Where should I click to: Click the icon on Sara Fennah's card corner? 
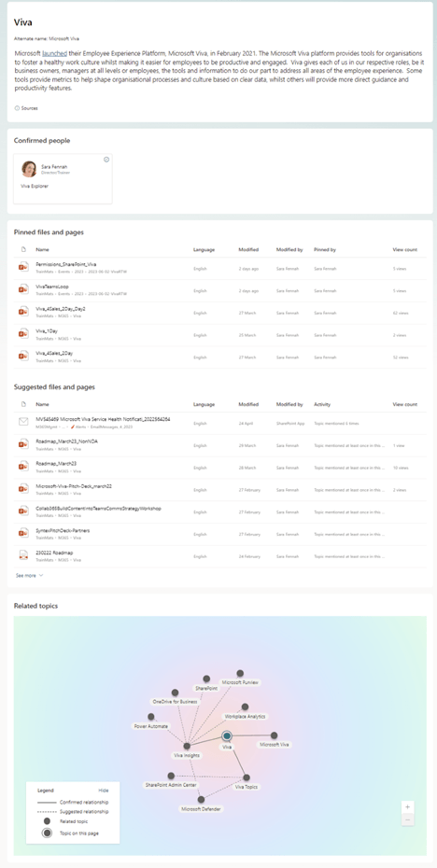tap(106, 160)
